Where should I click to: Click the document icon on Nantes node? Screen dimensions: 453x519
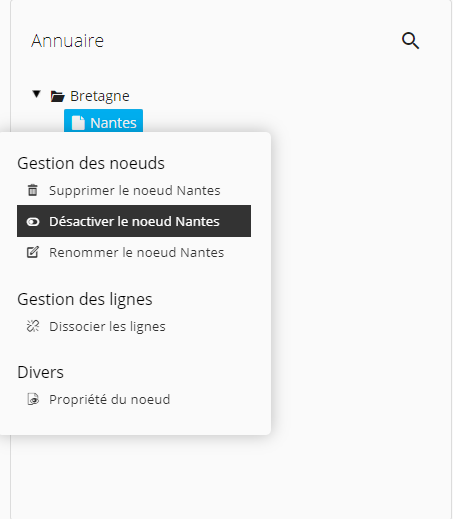[78, 123]
